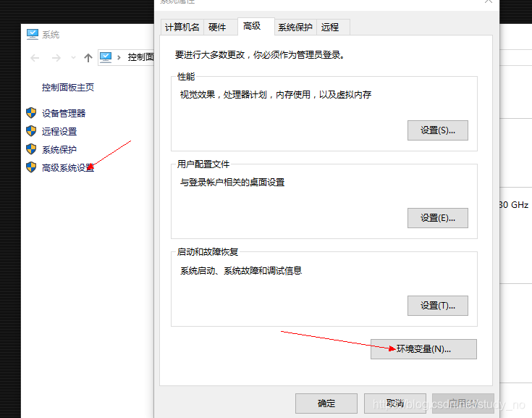Cancel dialog with 取消 button
Viewport: 532px width, 418px height.
(x=395, y=404)
